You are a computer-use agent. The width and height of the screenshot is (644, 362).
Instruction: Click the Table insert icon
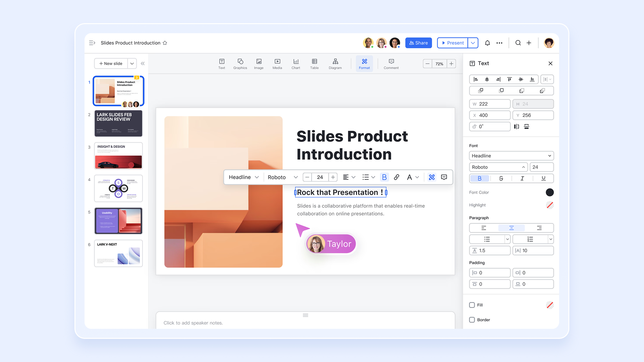click(x=314, y=63)
